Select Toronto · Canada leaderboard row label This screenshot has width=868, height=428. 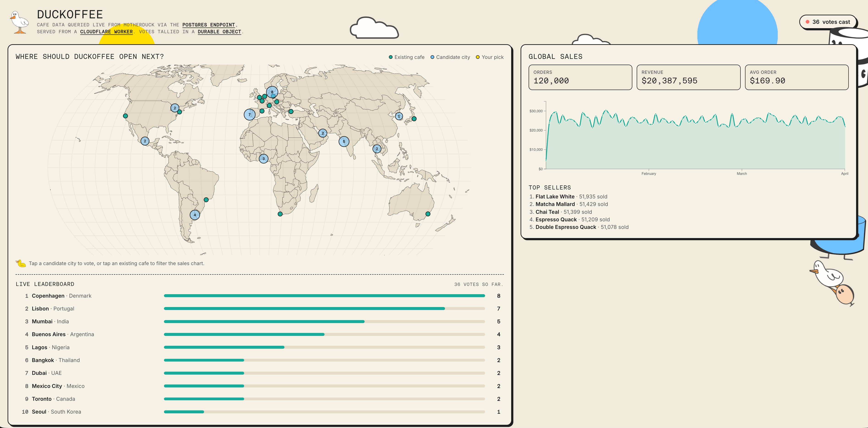point(53,399)
